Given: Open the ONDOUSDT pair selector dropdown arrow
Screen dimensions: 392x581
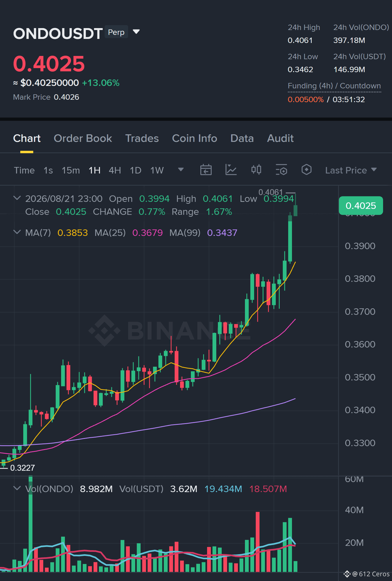Looking at the screenshot, I should click(x=136, y=32).
